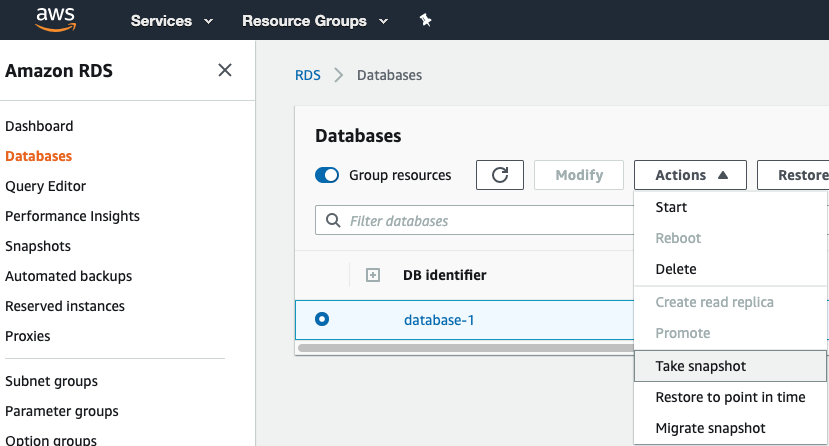829x446 pixels.
Task: Expand all rows via plus icon
Action: point(373,275)
